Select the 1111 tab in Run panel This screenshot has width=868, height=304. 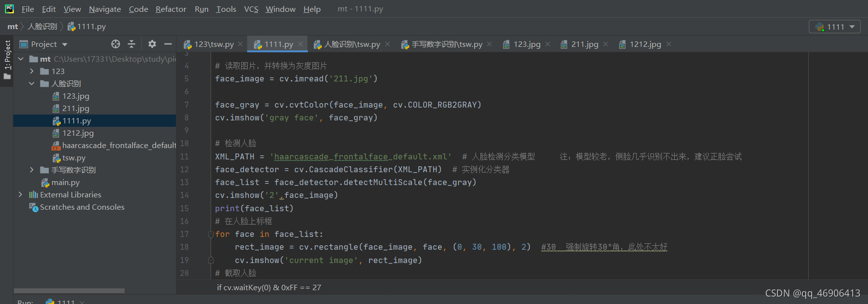pos(65,302)
